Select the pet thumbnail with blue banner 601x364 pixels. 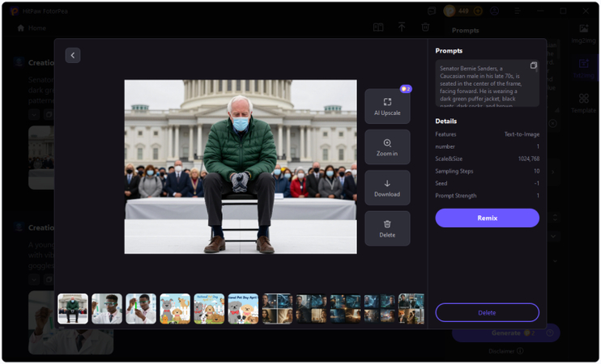243,308
